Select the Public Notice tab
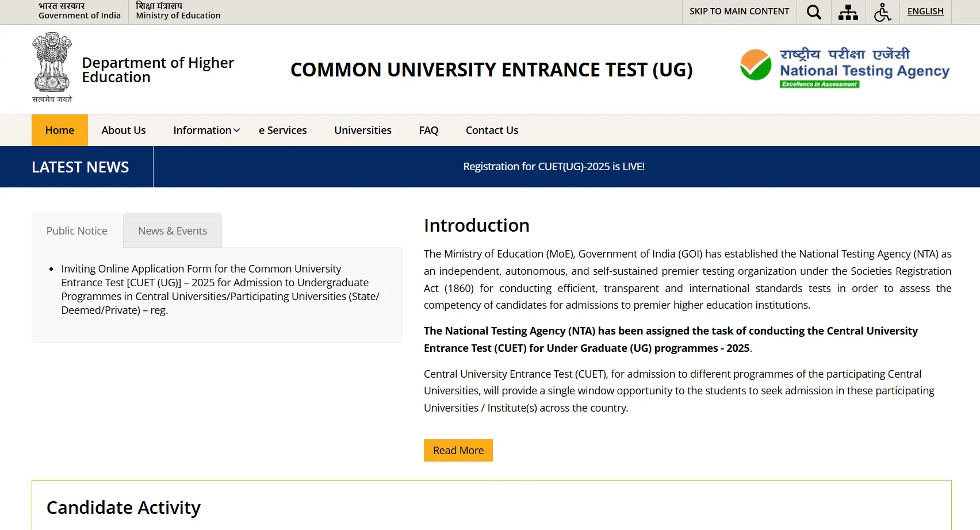This screenshot has height=530, width=980. pos(77,231)
